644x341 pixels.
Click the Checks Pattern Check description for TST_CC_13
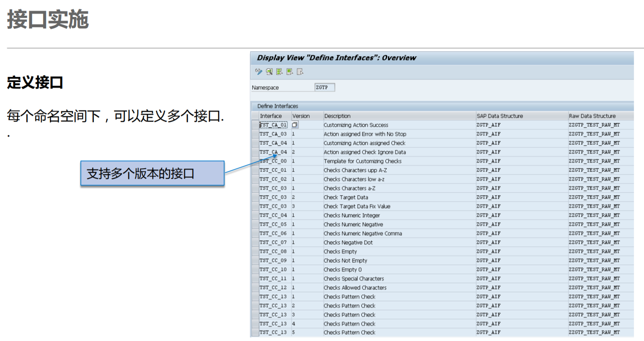pos(349,297)
